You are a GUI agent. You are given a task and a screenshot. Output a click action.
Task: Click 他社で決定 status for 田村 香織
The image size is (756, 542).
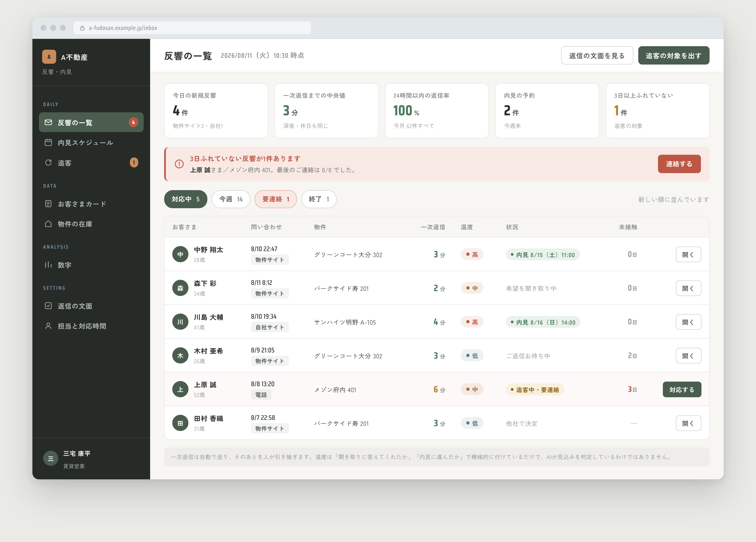[x=522, y=424]
